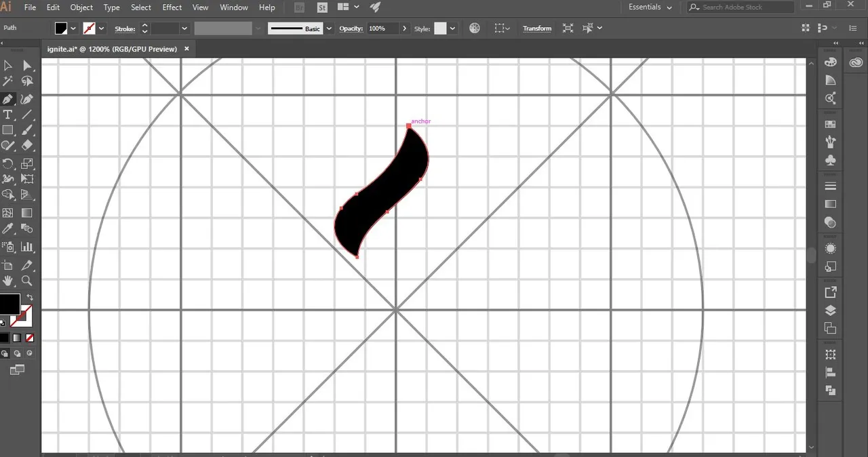Select the Shaper tool
The image size is (868, 457).
(8, 145)
